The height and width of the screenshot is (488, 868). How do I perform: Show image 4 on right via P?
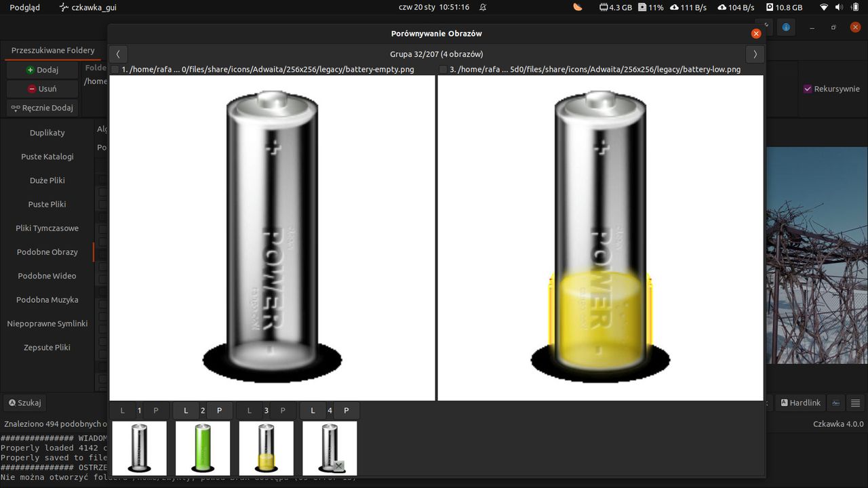point(346,410)
